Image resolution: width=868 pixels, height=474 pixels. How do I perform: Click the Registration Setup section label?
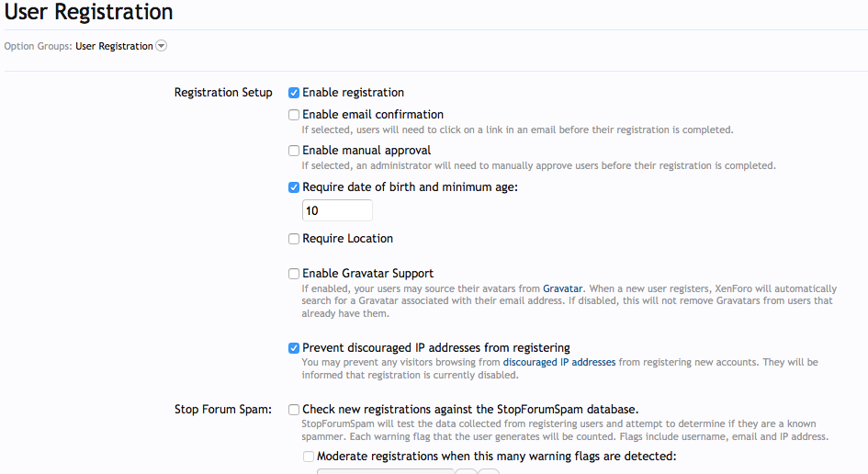pyautogui.click(x=223, y=93)
